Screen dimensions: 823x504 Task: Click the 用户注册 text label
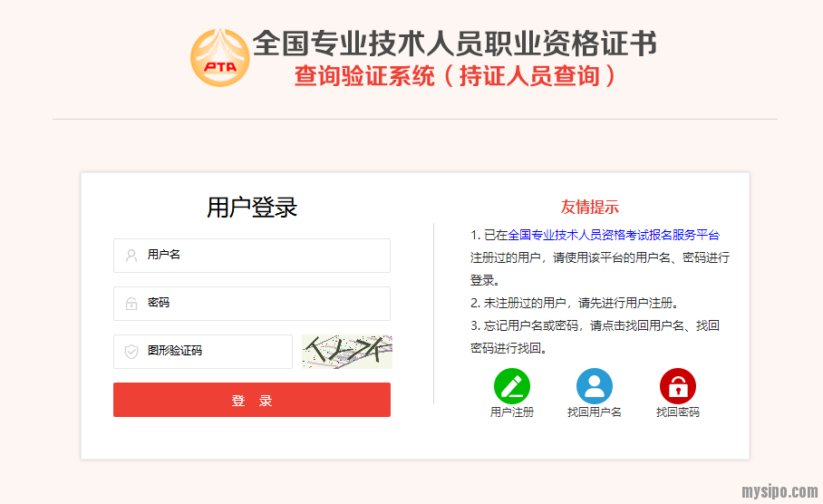pyautogui.click(x=512, y=412)
